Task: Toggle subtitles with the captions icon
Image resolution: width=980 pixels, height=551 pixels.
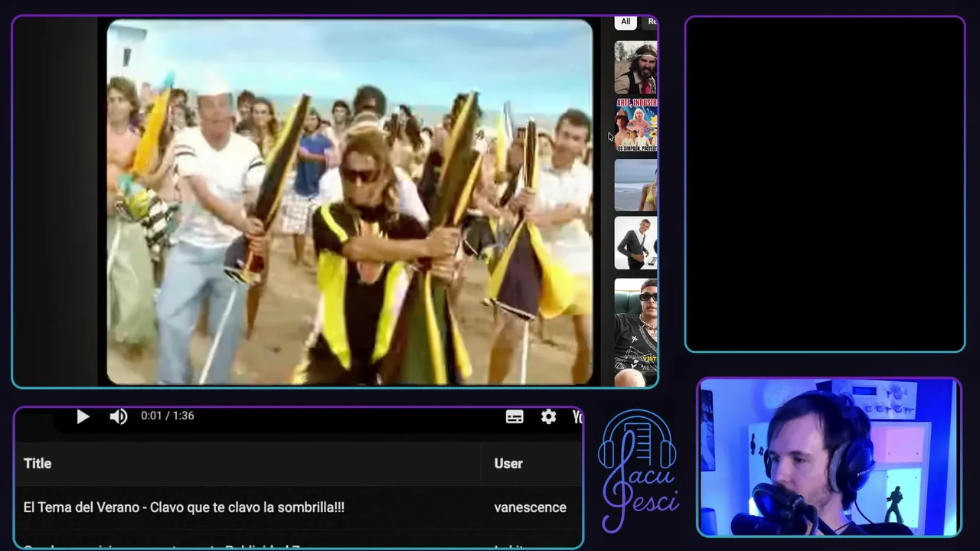Action: pos(514,416)
